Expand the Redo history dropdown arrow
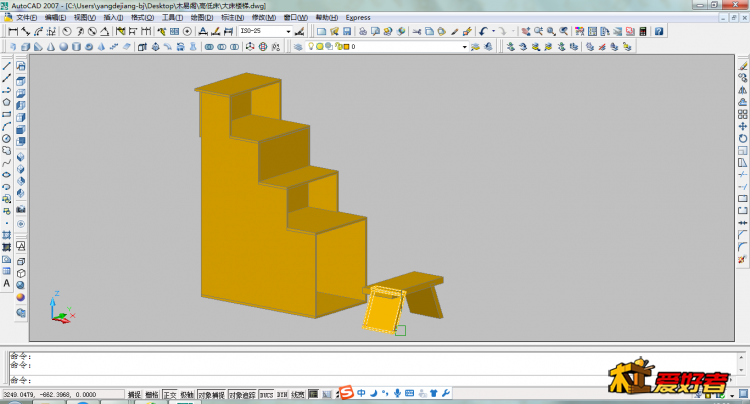The image size is (750, 404). 513,32
